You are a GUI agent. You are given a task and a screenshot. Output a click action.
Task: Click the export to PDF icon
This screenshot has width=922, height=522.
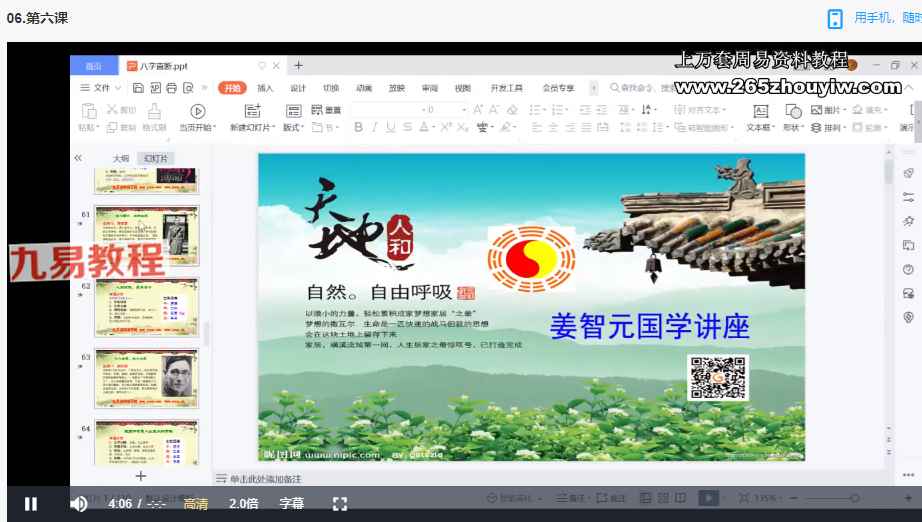[x=155, y=88]
